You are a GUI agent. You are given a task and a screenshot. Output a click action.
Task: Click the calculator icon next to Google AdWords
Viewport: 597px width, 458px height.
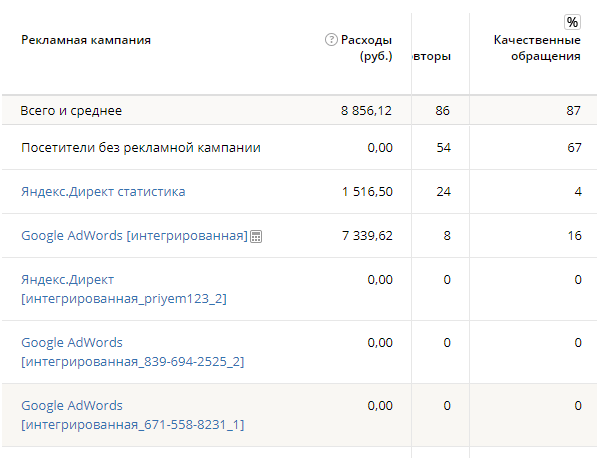[256, 236]
